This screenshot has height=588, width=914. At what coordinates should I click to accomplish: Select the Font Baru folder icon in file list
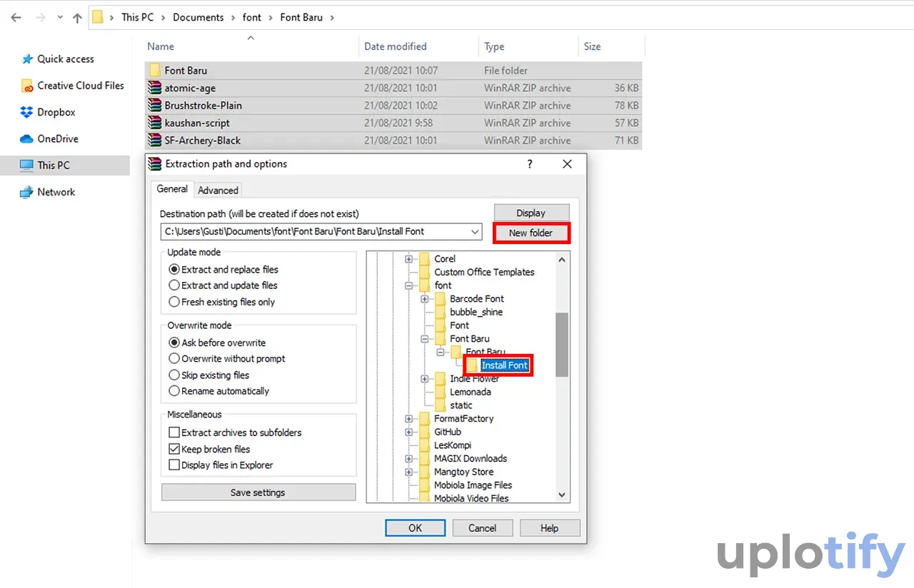point(154,71)
